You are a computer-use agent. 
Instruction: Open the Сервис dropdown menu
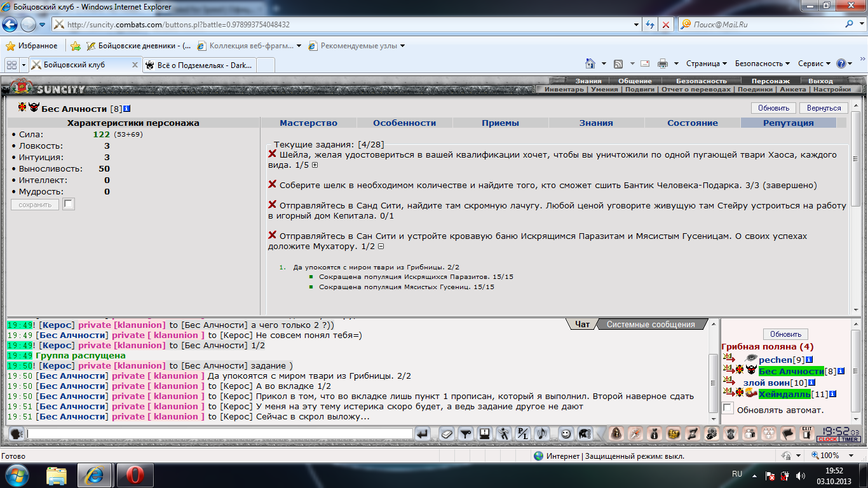point(815,64)
